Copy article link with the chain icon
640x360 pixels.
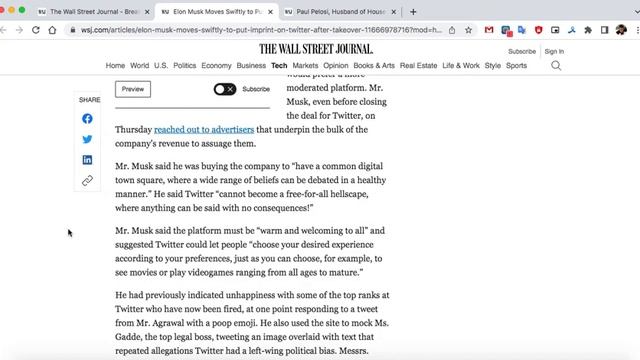(87, 180)
